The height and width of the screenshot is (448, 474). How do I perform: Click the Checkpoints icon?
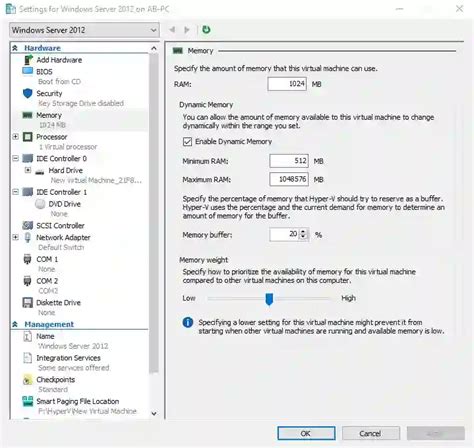(x=28, y=380)
